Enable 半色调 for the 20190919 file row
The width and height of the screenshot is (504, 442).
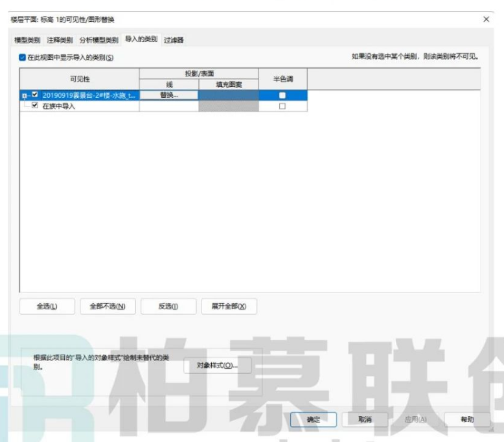(x=282, y=95)
